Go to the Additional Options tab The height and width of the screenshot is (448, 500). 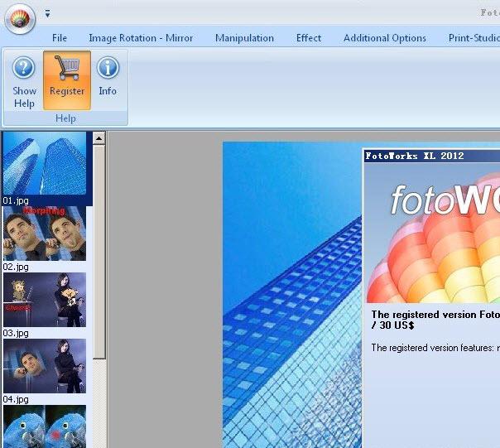385,38
